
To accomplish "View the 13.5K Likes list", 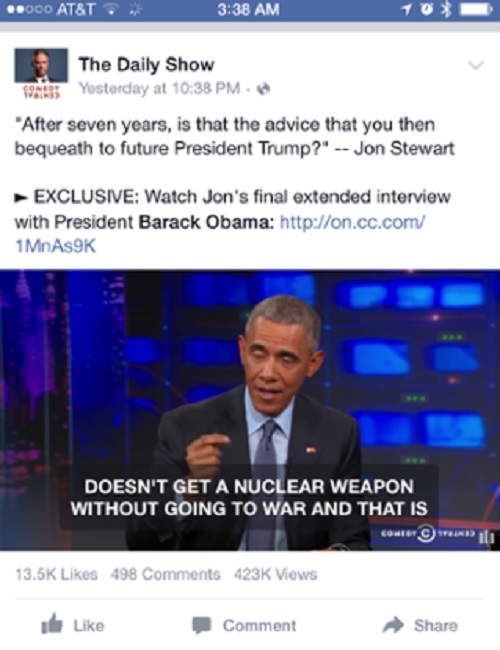I will pyautogui.click(x=56, y=575).
